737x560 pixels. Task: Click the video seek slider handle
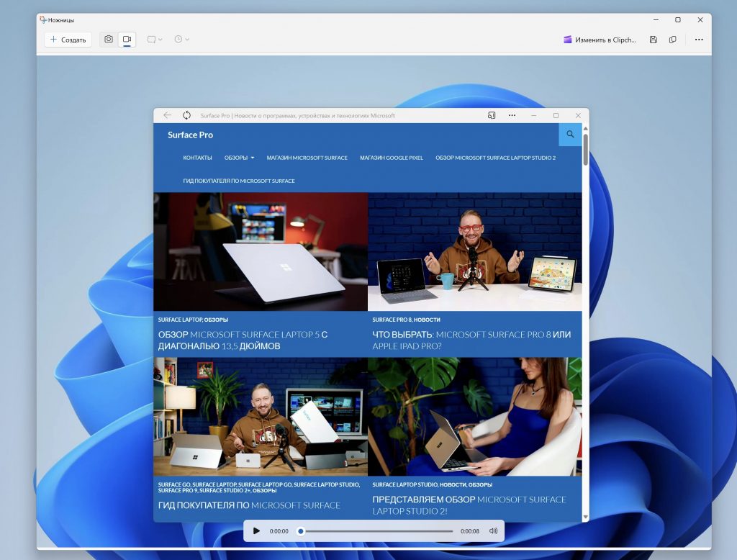(x=301, y=531)
